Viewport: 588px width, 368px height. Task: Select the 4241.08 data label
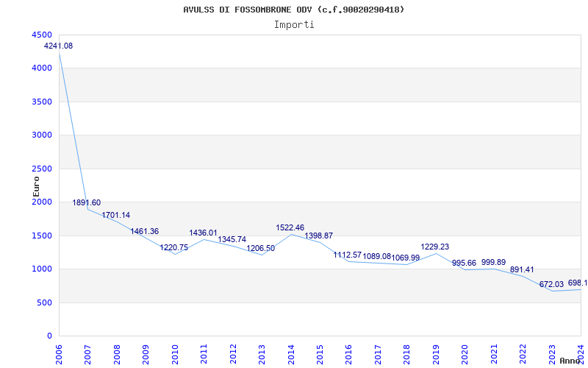[59, 46]
